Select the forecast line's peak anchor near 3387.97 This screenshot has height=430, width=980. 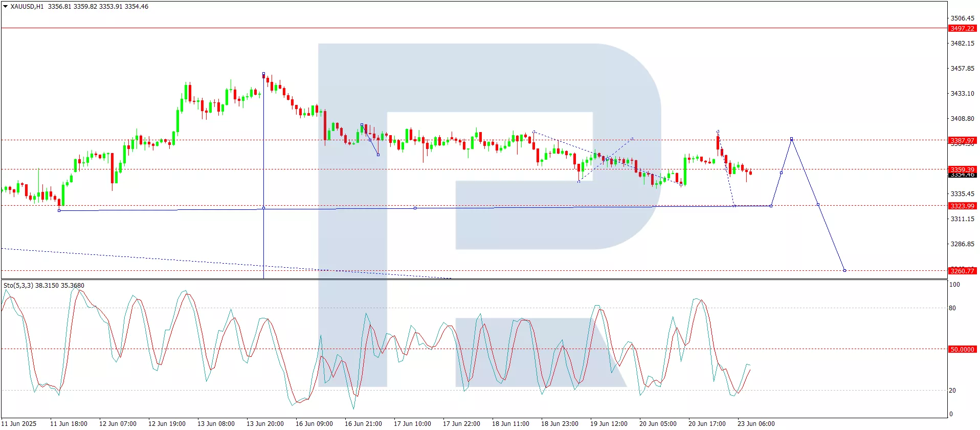coord(791,139)
